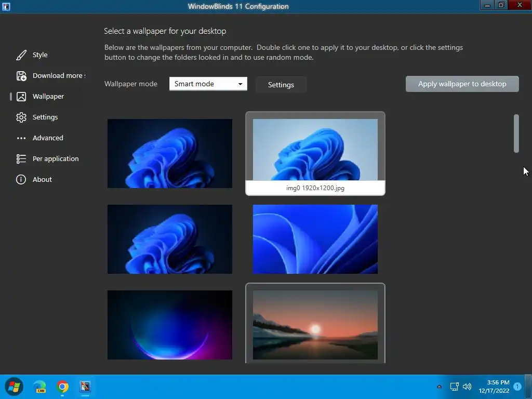Viewport: 532px width, 399px height.
Task: Click Apply wallpaper to desktop
Action: (462, 84)
